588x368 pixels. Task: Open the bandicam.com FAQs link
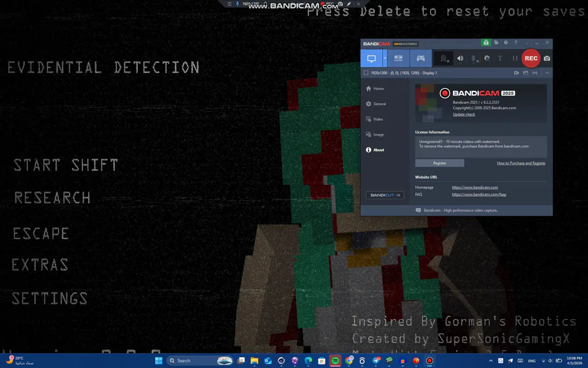(x=479, y=194)
